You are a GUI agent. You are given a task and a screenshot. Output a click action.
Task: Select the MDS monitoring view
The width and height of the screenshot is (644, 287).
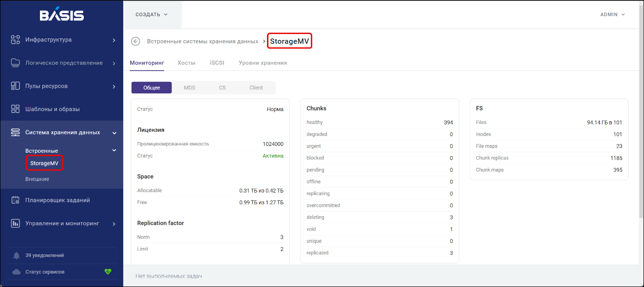(189, 88)
